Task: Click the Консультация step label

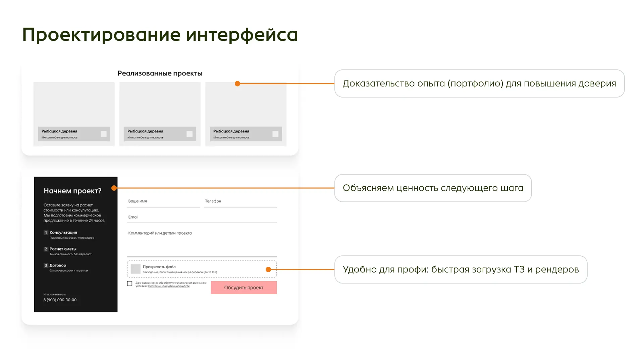Action: 63,233
